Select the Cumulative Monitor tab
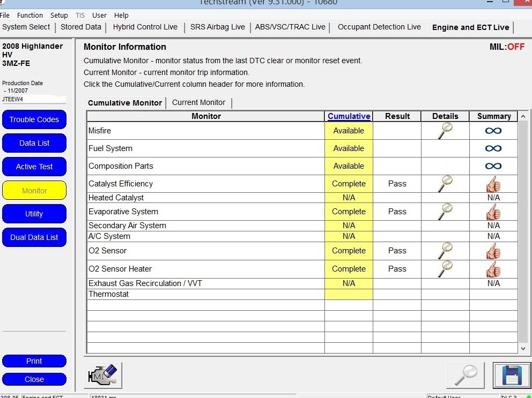Viewport: 532px width, 398px height. click(x=125, y=103)
